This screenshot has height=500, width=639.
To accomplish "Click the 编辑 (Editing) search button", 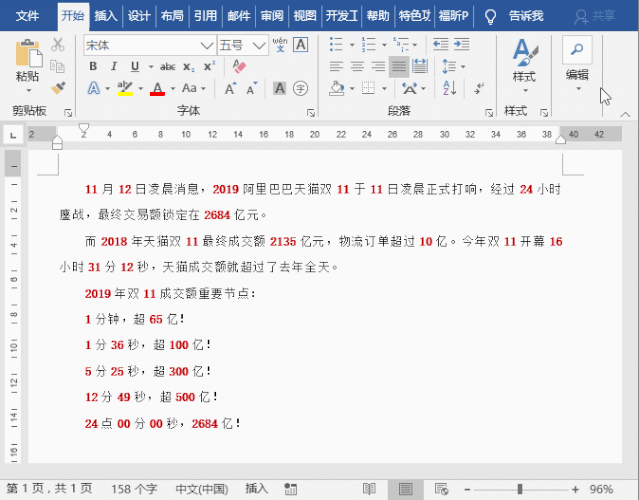I will pos(577,64).
